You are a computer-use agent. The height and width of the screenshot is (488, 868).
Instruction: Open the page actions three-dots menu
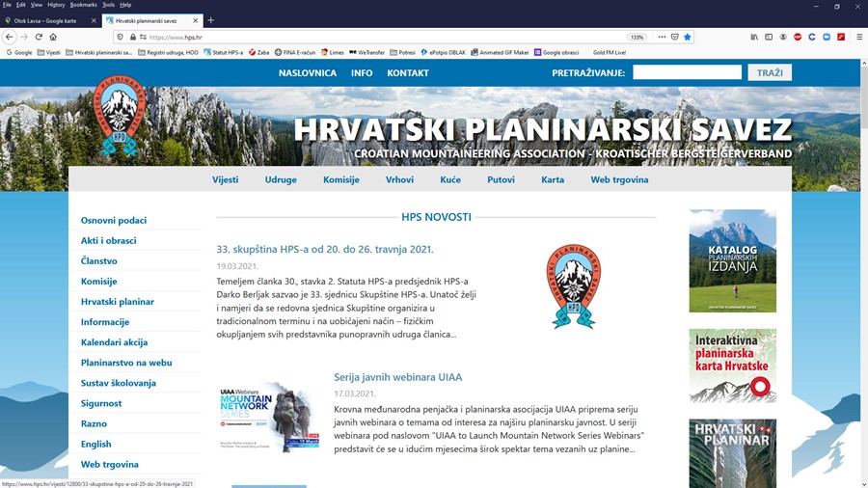[x=662, y=37]
